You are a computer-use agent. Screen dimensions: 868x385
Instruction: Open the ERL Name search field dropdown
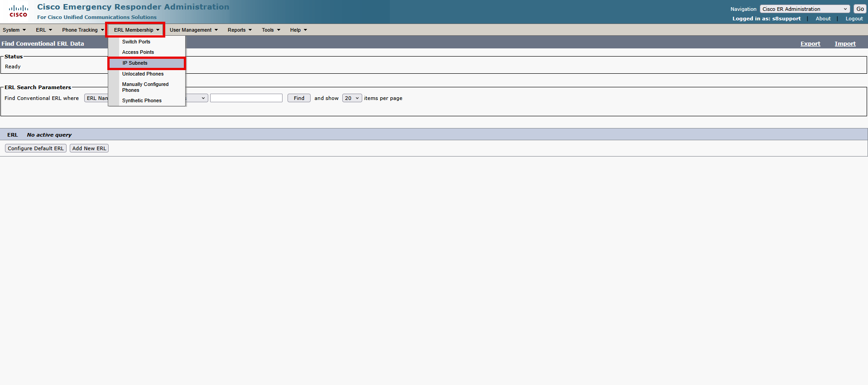[96, 98]
